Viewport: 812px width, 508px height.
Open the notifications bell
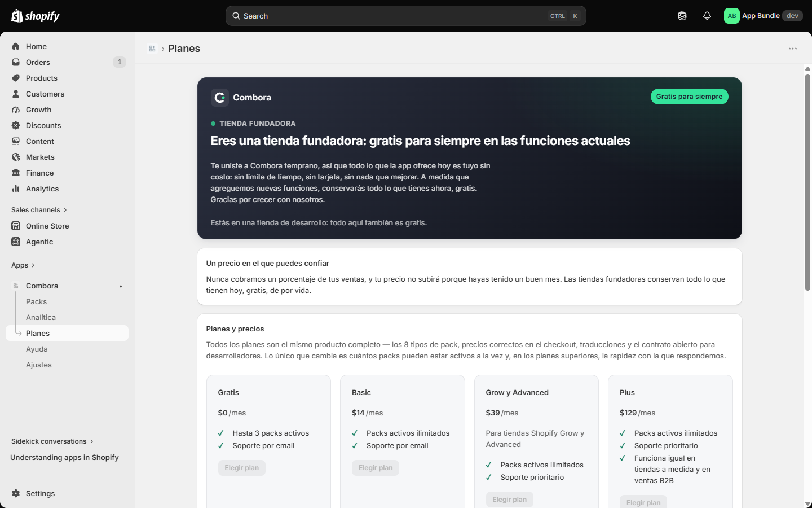pos(707,16)
